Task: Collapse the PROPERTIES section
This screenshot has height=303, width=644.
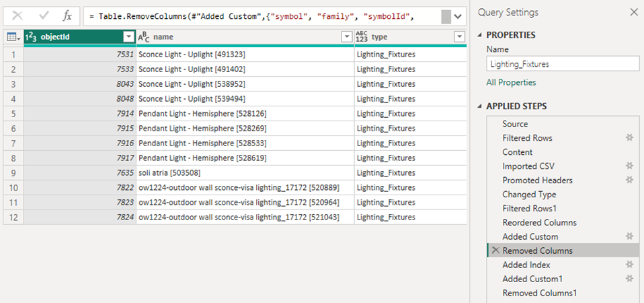Action: (480, 36)
